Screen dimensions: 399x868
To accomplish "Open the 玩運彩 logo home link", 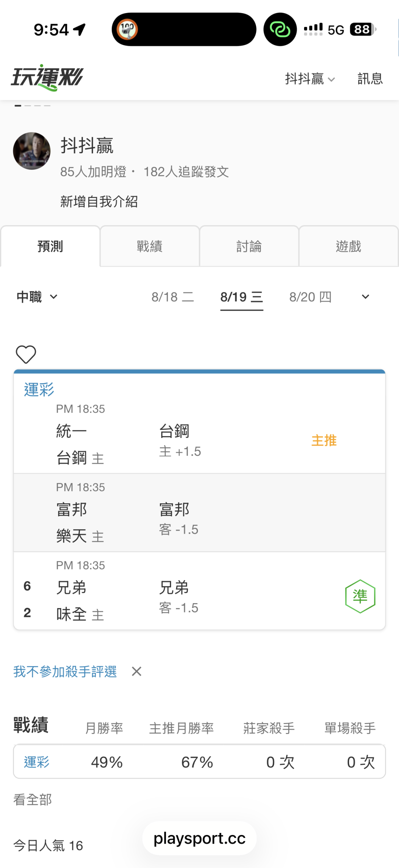I will pos(47,78).
